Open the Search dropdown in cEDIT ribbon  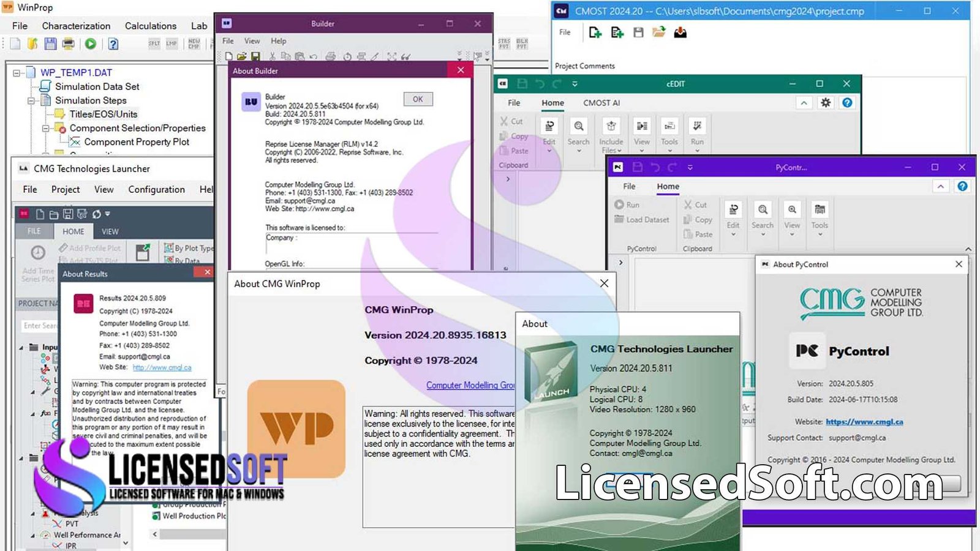(578, 135)
